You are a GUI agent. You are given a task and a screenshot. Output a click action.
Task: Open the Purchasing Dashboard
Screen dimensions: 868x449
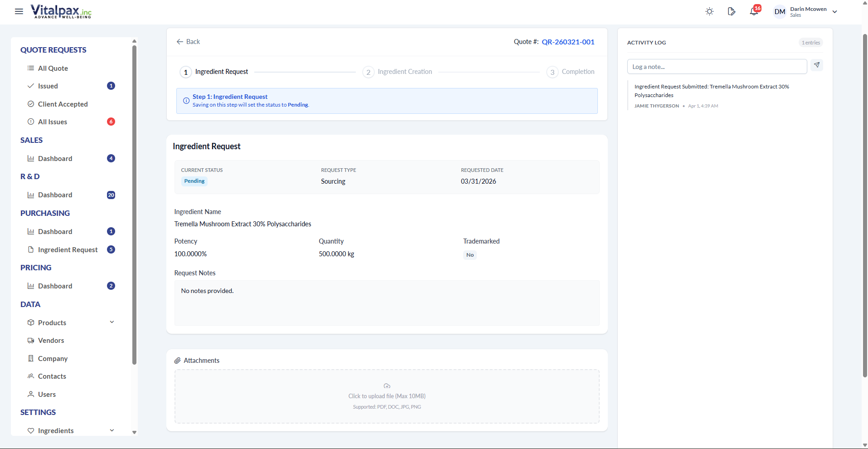[x=55, y=231]
